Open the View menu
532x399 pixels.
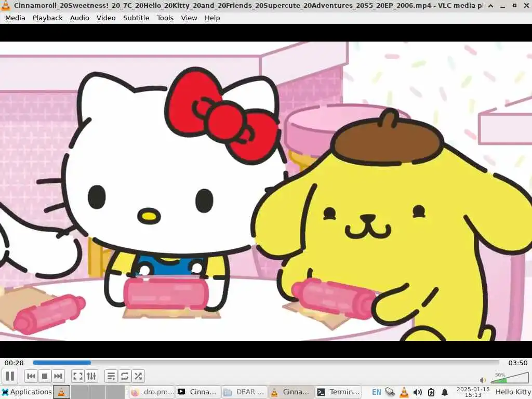pos(189,18)
